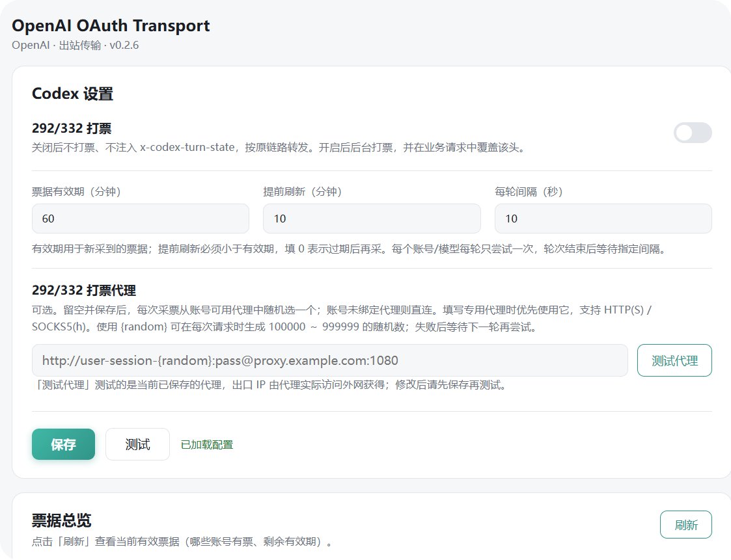Viewport: 731px width, 560px height.
Task: Click the 已加载配置 status text
Action: [x=206, y=445]
